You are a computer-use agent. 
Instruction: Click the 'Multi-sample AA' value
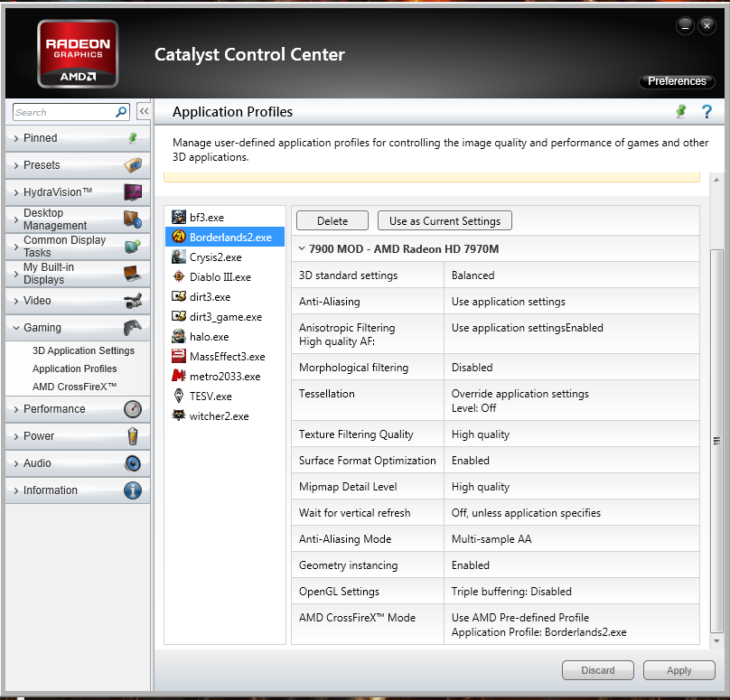pos(491,539)
